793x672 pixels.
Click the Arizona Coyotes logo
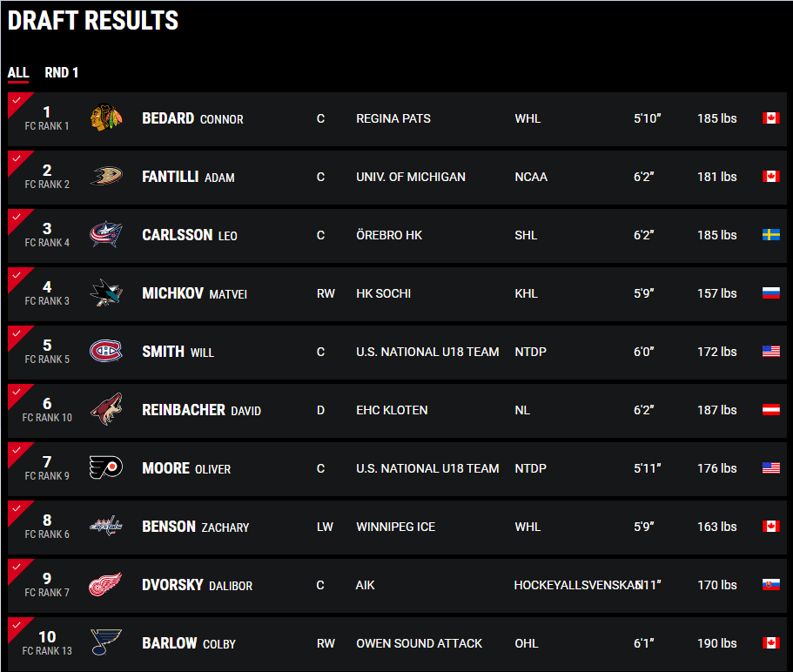pos(106,410)
